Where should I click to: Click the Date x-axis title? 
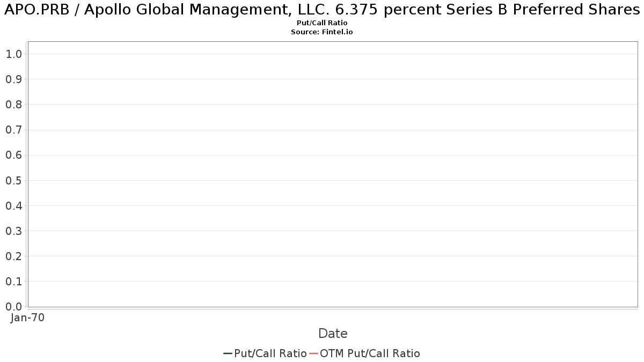point(333,334)
